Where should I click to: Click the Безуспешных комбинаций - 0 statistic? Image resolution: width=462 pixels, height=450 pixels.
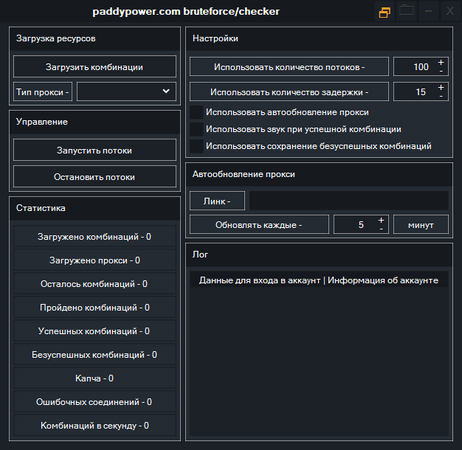click(x=95, y=355)
